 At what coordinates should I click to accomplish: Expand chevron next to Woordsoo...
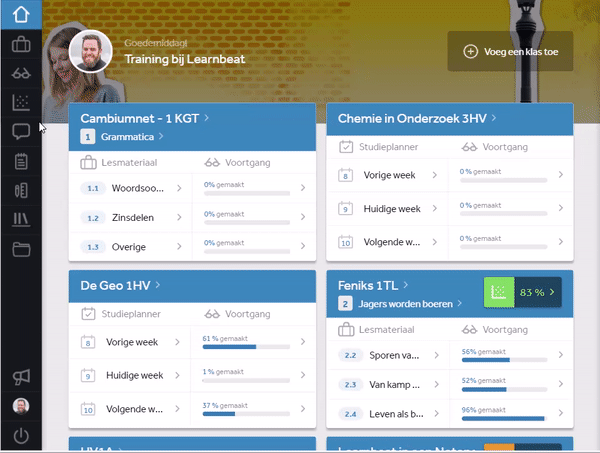(x=179, y=188)
